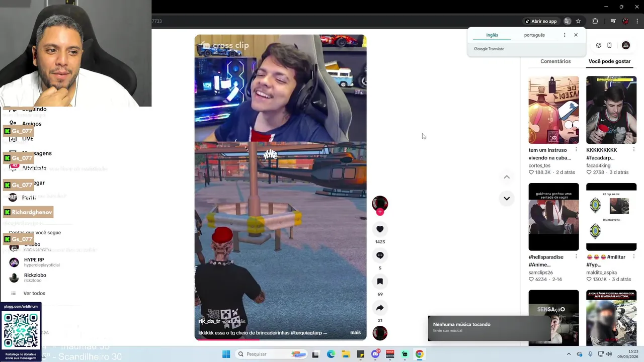Open volume control in the system tray
Image resolution: width=644 pixels, height=362 pixels.
coord(609,354)
